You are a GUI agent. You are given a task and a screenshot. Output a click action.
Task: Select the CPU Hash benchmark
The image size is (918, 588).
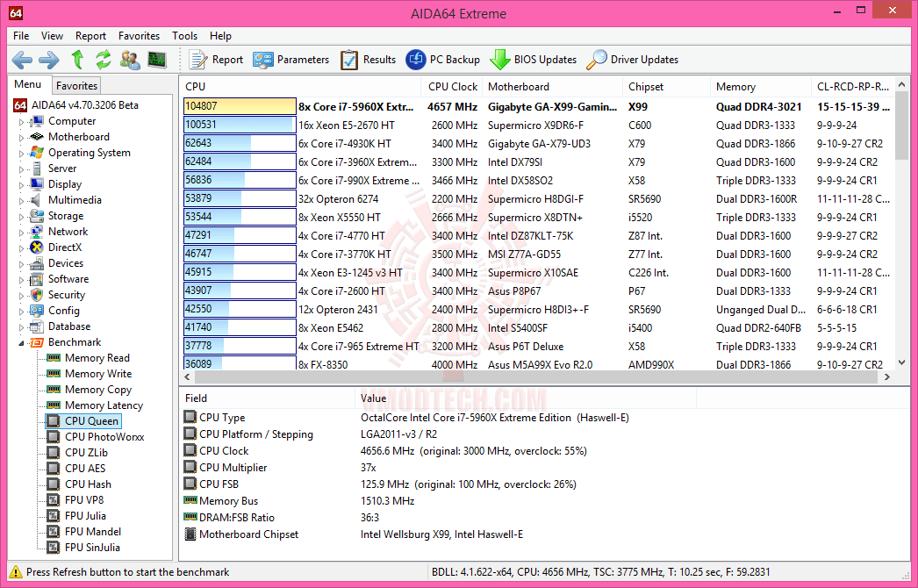pos(88,484)
